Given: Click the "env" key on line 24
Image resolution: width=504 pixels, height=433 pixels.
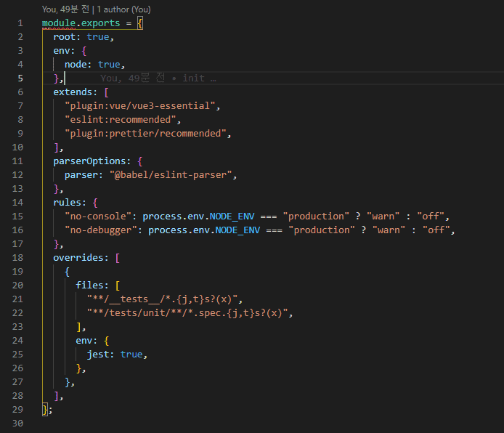Looking at the screenshot, I should [x=84, y=341].
